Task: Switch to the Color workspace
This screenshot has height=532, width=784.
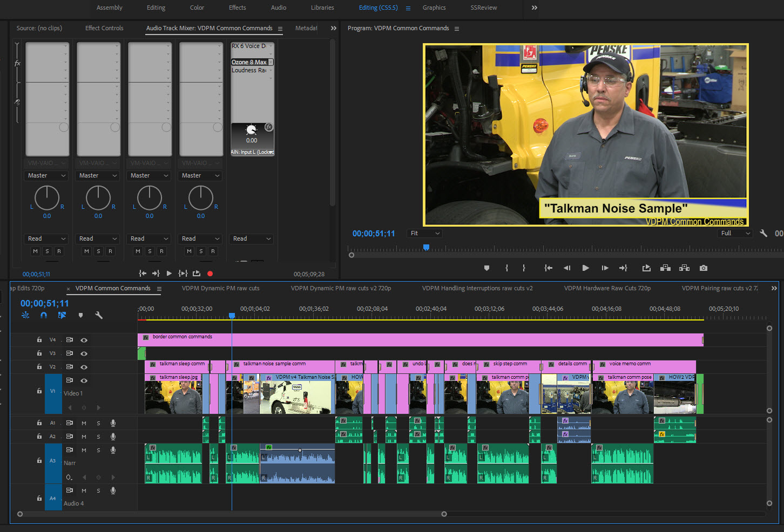Action: (197, 8)
